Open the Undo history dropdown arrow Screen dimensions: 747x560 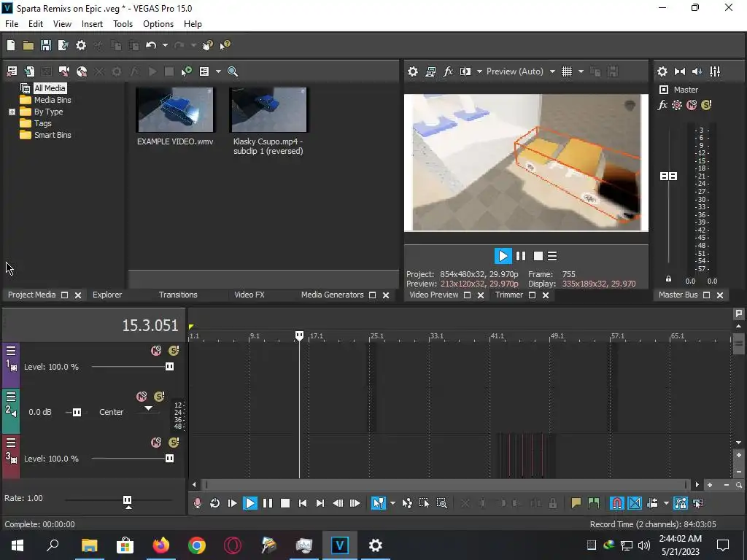click(165, 45)
